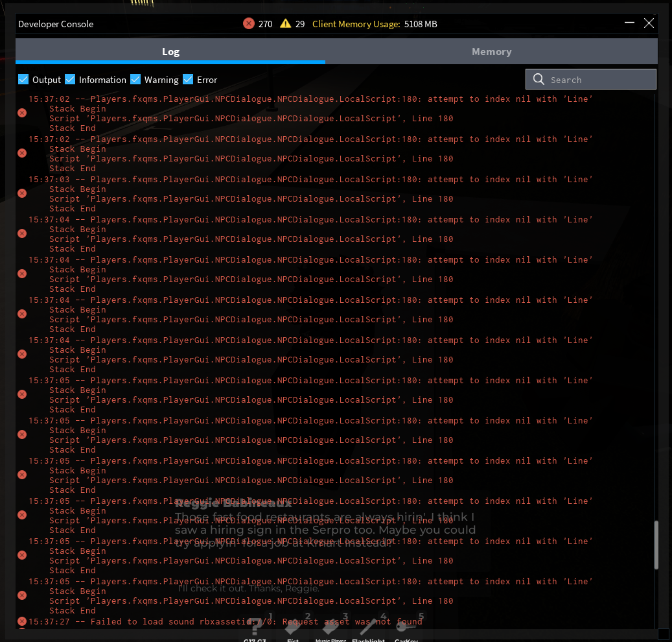This screenshot has width=672, height=642.
Task: Switch to the Memory tab
Action: [491, 52]
